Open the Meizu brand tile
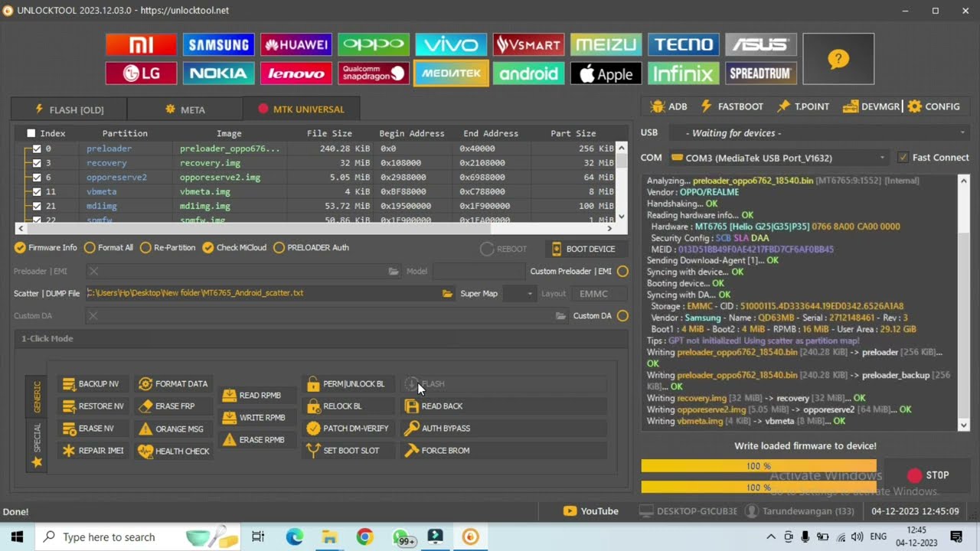Screen dimensions: 980x551 606,44
